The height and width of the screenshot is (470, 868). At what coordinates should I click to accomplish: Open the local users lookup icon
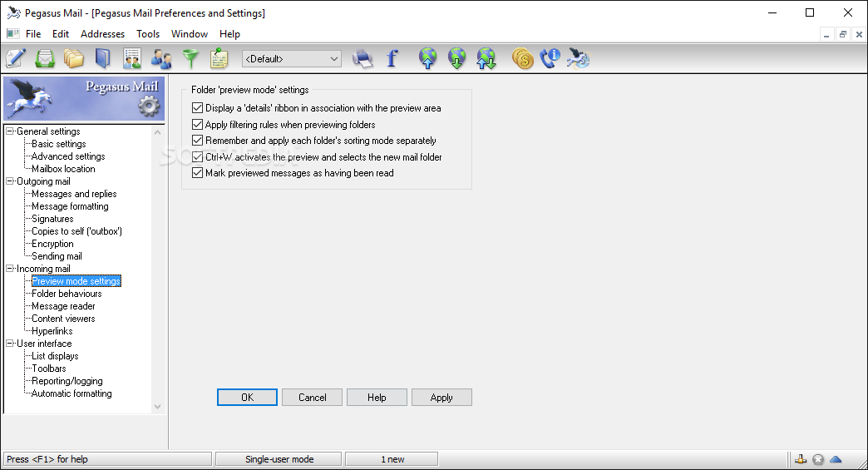click(161, 58)
